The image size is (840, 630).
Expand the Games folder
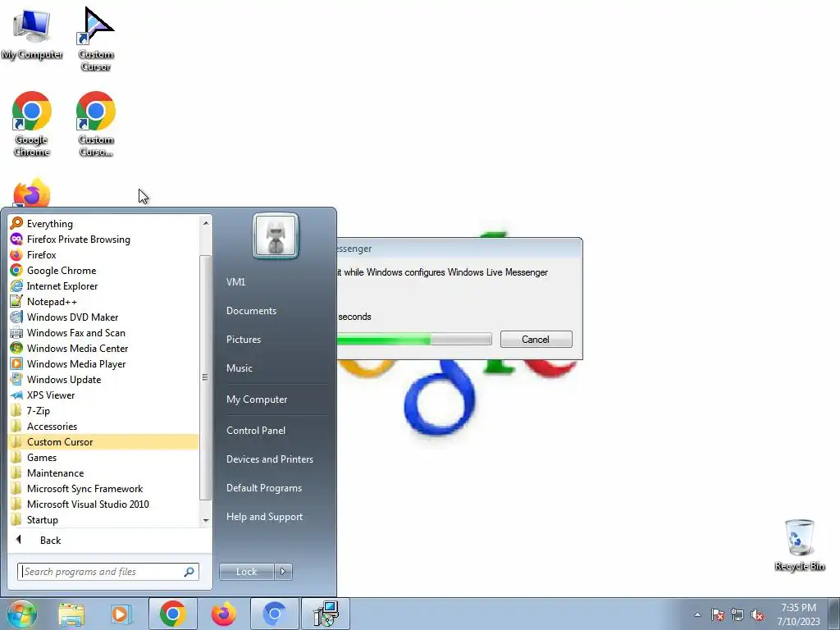[104, 457]
